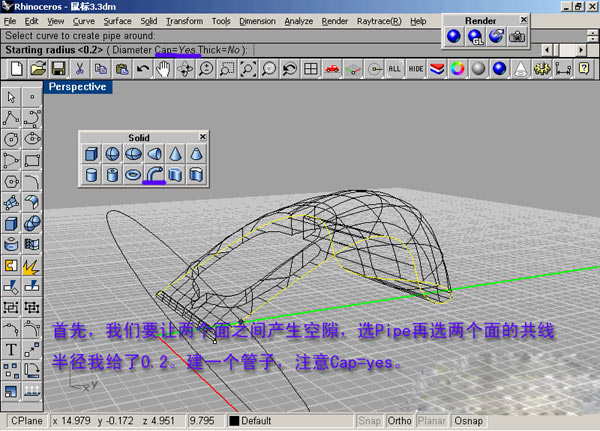Open the File menu
Screen dimensions: 600x431
tap(10, 21)
